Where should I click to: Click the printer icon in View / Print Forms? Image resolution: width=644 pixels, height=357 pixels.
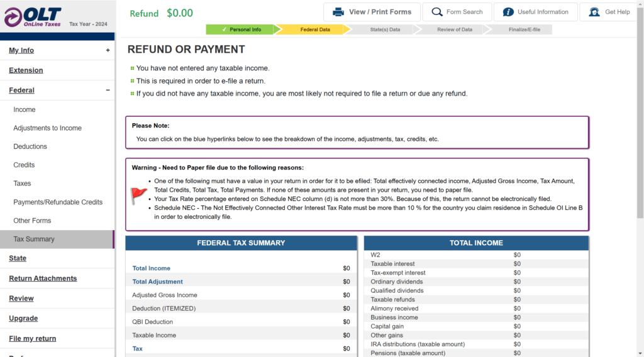[x=338, y=12]
